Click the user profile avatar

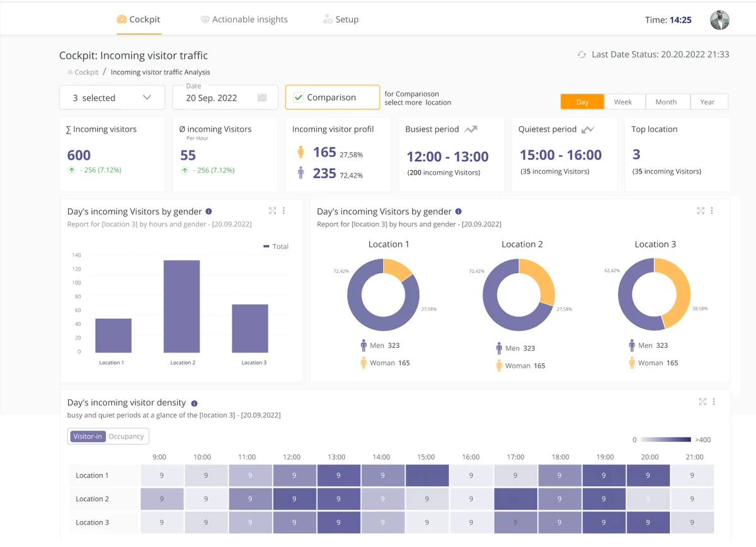point(719,20)
